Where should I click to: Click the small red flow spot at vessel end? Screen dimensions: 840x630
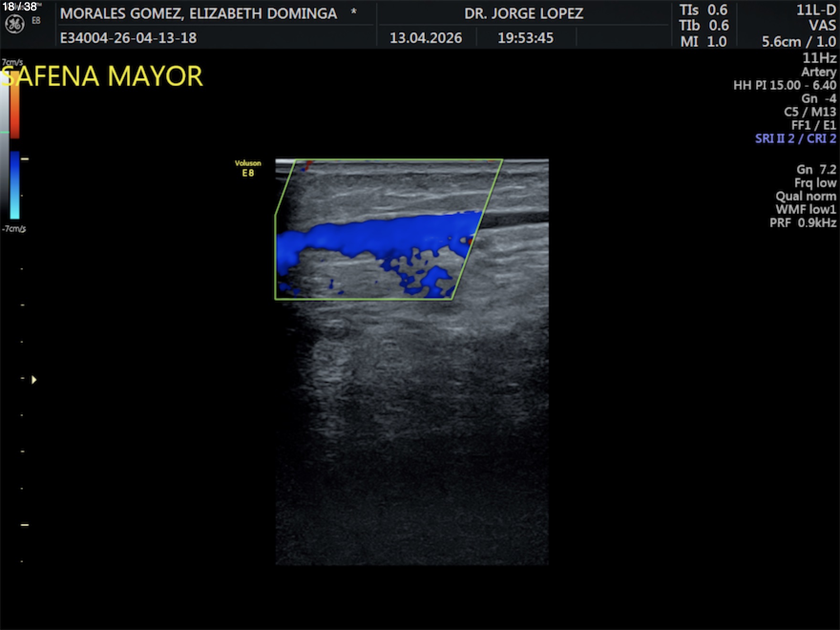(471, 241)
